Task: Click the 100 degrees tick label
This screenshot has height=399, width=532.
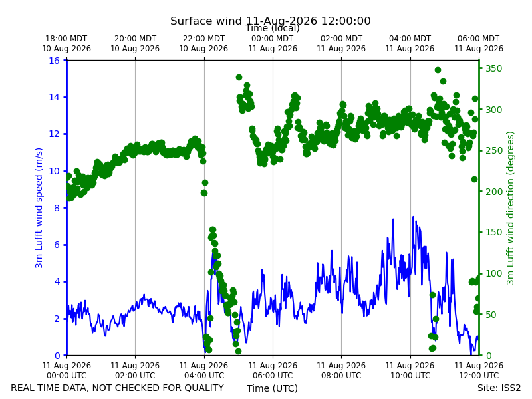Action: 493,273
